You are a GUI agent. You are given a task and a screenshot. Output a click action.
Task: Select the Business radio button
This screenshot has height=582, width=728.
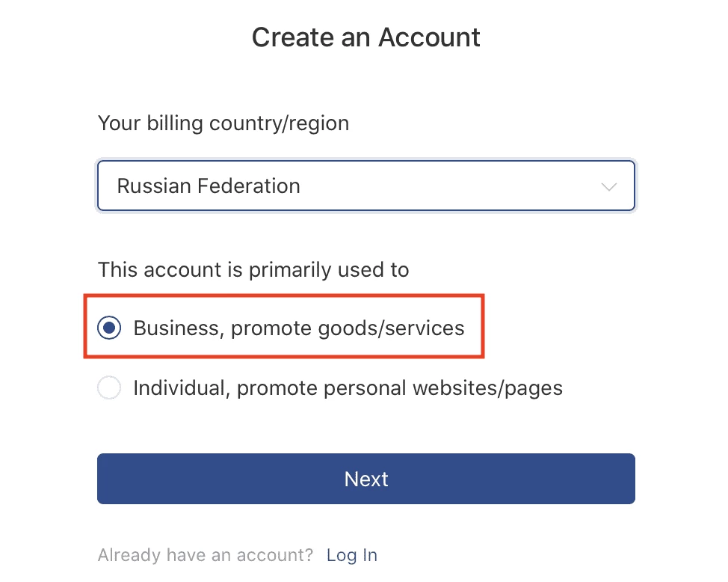click(x=109, y=328)
